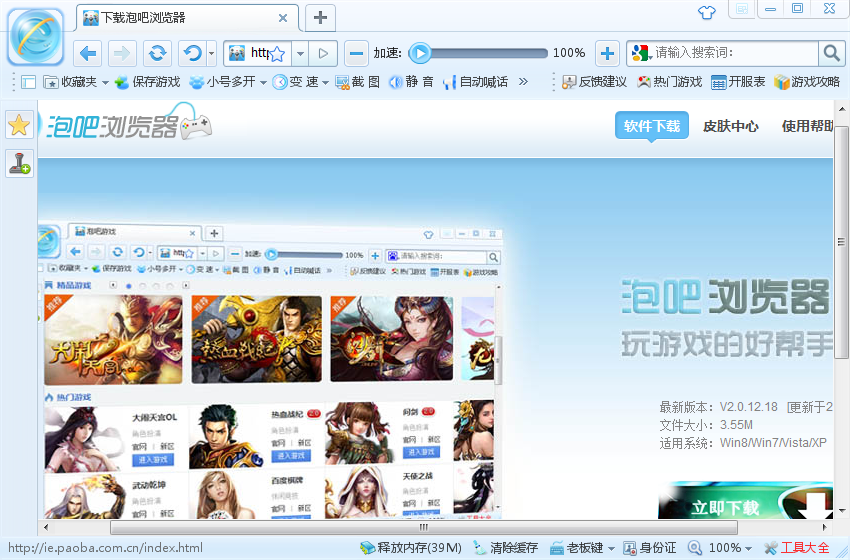
Task: Open 工具大全 toolbox
Action: (x=797, y=548)
